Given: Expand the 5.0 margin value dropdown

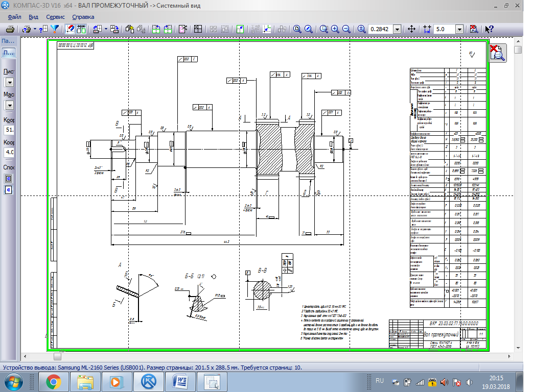Looking at the screenshot, I should [x=459, y=29].
